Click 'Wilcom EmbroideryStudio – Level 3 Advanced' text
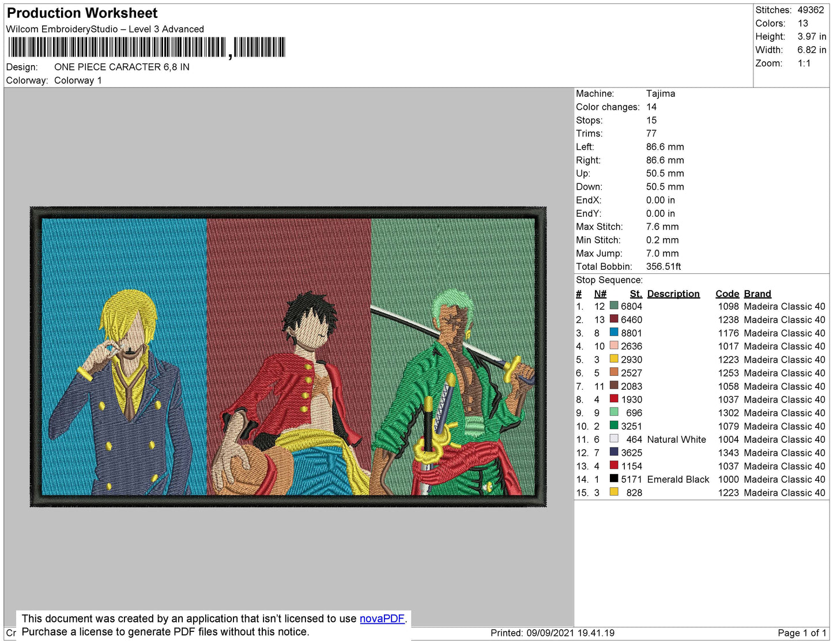The height and width of the screenshot is (644, 833). [x=105, y=29]
